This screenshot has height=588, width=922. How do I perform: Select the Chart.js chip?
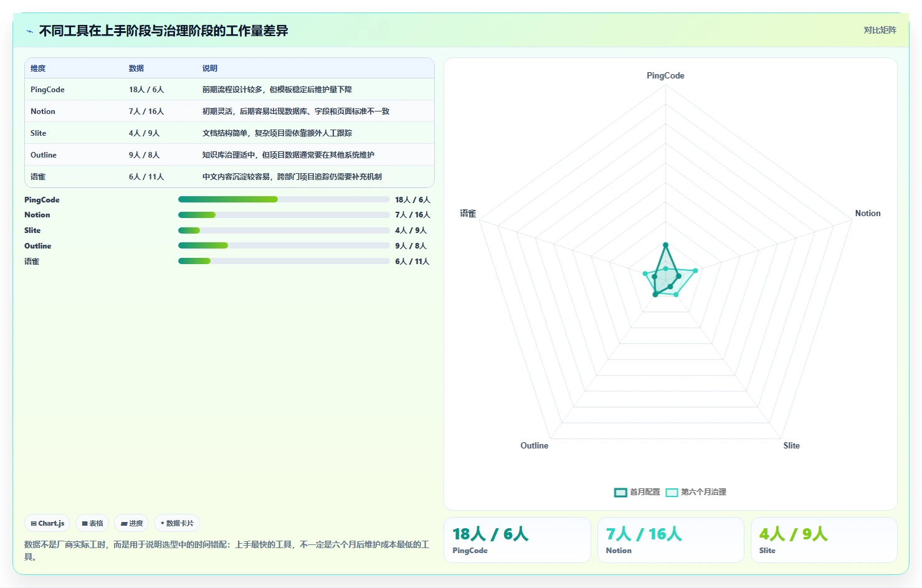coord(47,523)
